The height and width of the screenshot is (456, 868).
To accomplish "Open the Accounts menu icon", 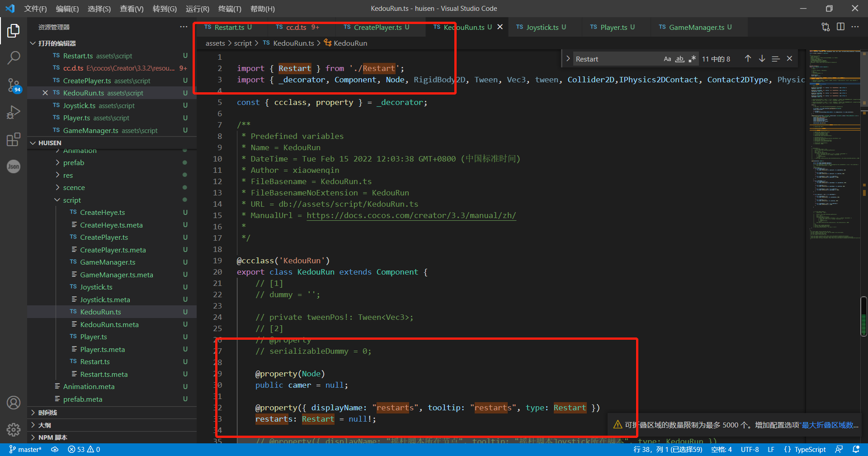I will [14, 403].
